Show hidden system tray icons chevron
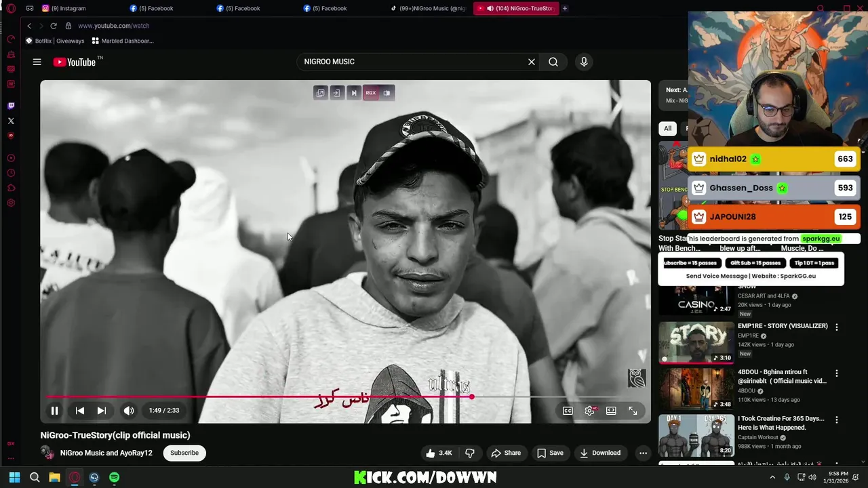 coord(772,477)
